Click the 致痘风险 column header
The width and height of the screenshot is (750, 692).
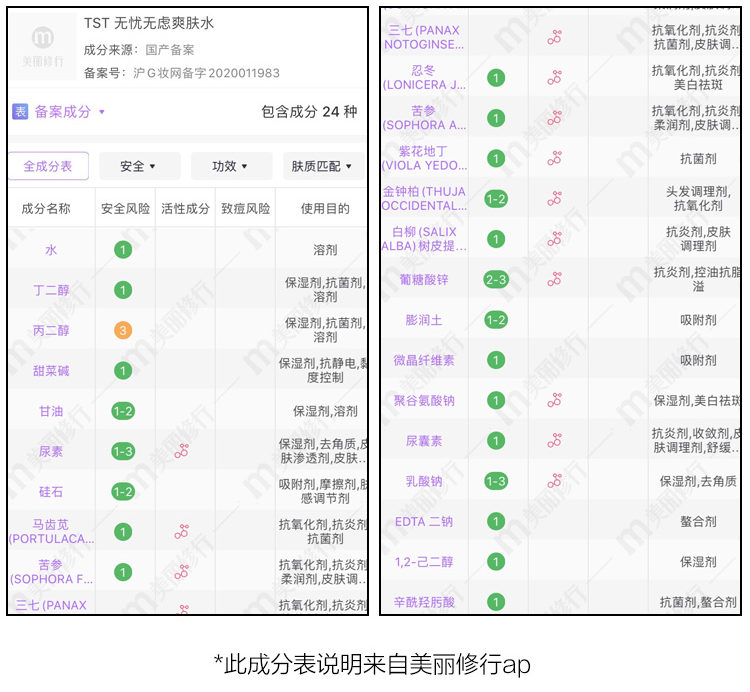pos(245,209)
